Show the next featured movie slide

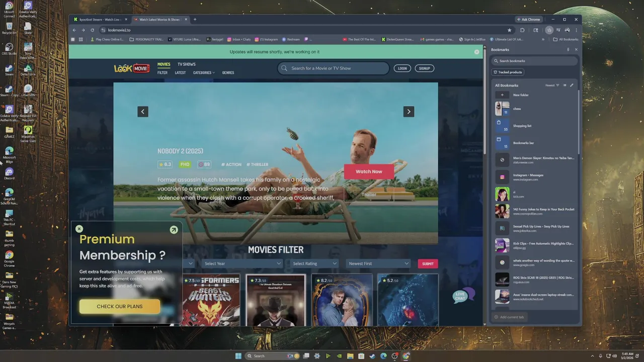point(409,112)
